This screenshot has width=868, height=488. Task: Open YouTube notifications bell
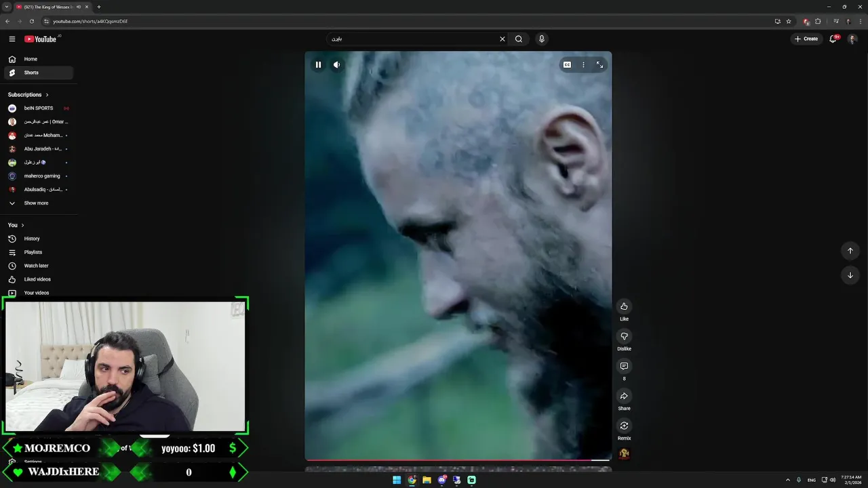pyautogui.click(x=833, y=39)
